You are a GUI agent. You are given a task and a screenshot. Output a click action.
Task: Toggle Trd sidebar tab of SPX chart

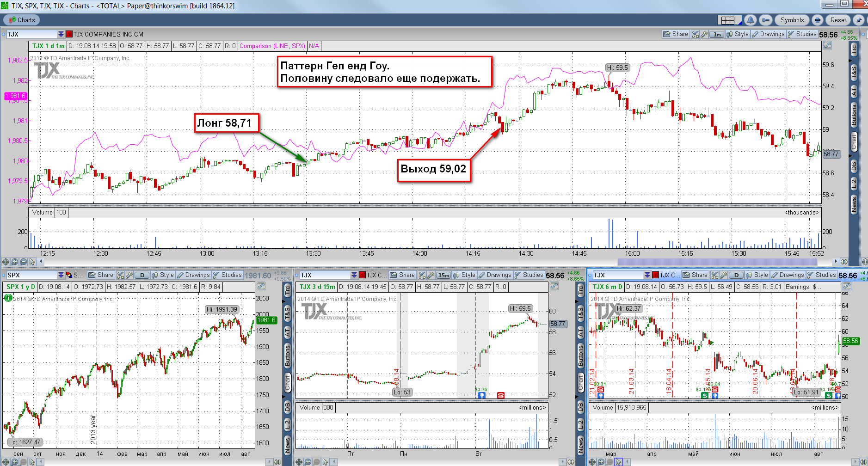click(x=287, y=290)
